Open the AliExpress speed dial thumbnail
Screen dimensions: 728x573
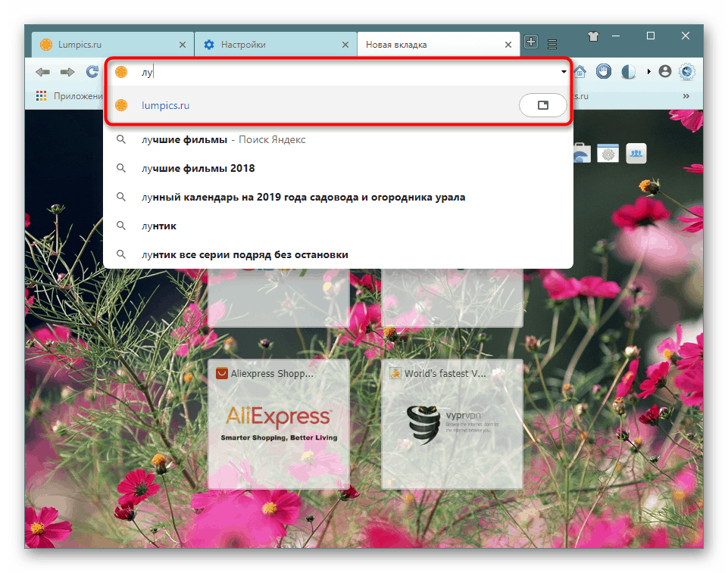[x=278, y=424]
